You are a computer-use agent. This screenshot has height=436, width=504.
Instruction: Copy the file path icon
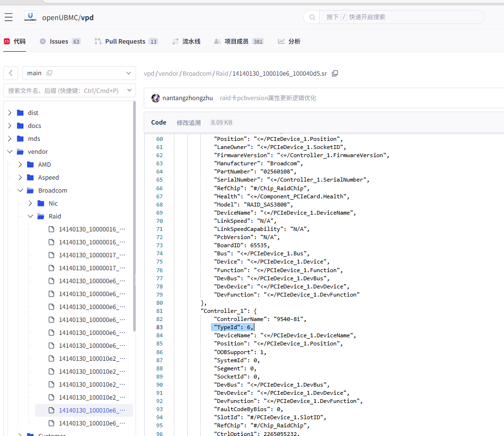(335, 74)
